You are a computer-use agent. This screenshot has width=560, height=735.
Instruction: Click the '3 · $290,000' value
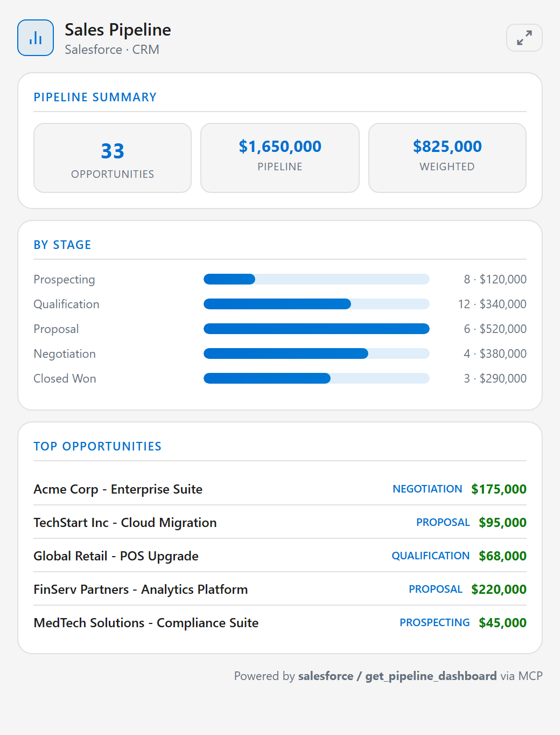(495, 378)
